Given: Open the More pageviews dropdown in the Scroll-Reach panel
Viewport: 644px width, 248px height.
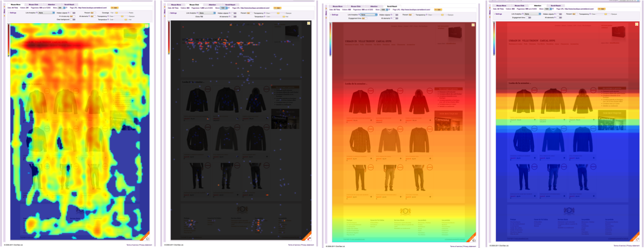Looking at the screenshot, I should 384,10.
